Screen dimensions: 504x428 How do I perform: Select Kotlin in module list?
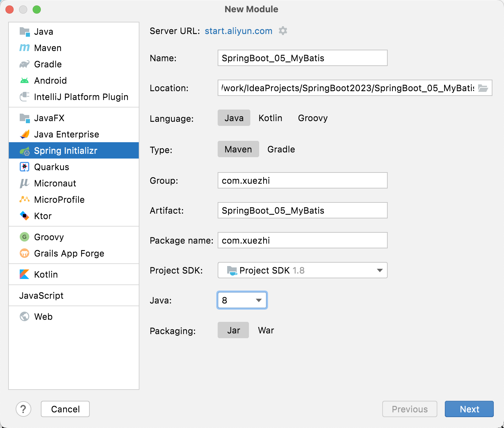(74, 275)
